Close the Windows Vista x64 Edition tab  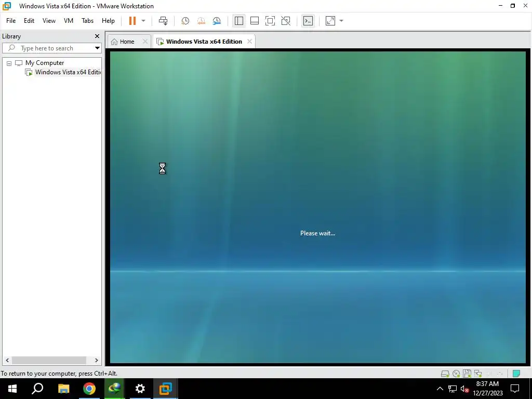(250, 42)
